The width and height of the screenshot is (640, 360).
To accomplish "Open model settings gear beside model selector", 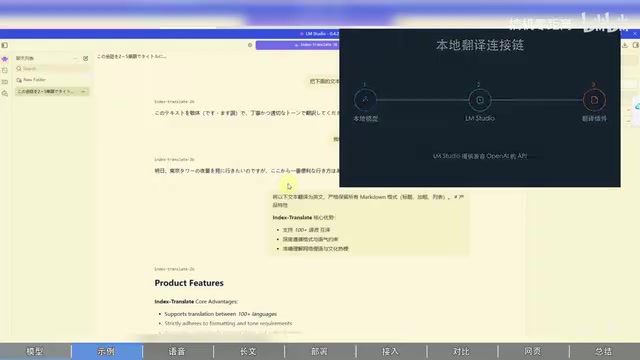I will [250, 45].
